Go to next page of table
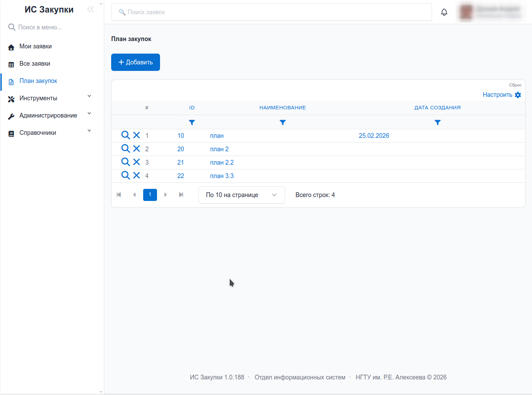 click(x=166, y=195)
